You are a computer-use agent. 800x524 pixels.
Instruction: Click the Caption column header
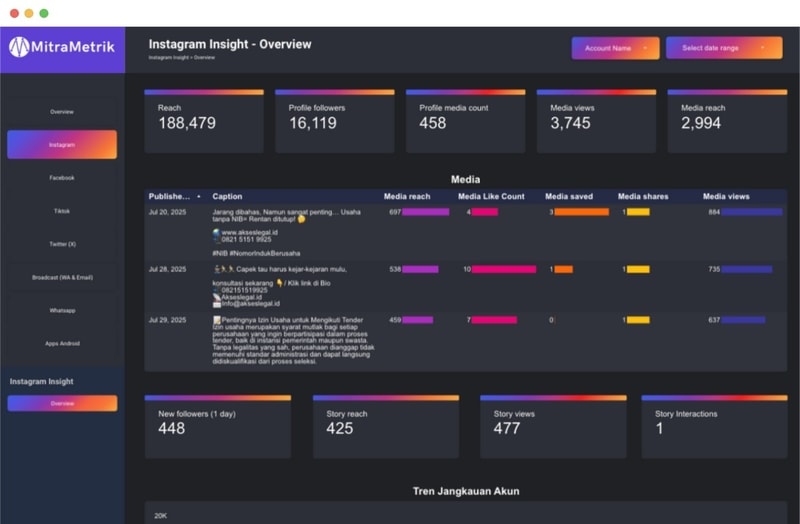point(227,196)
